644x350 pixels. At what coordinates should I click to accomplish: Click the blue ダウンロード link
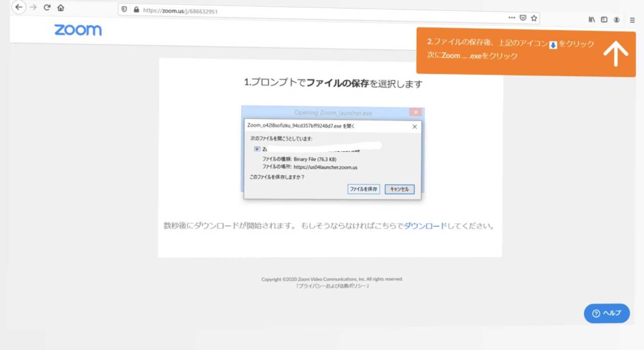coord(425,226)
